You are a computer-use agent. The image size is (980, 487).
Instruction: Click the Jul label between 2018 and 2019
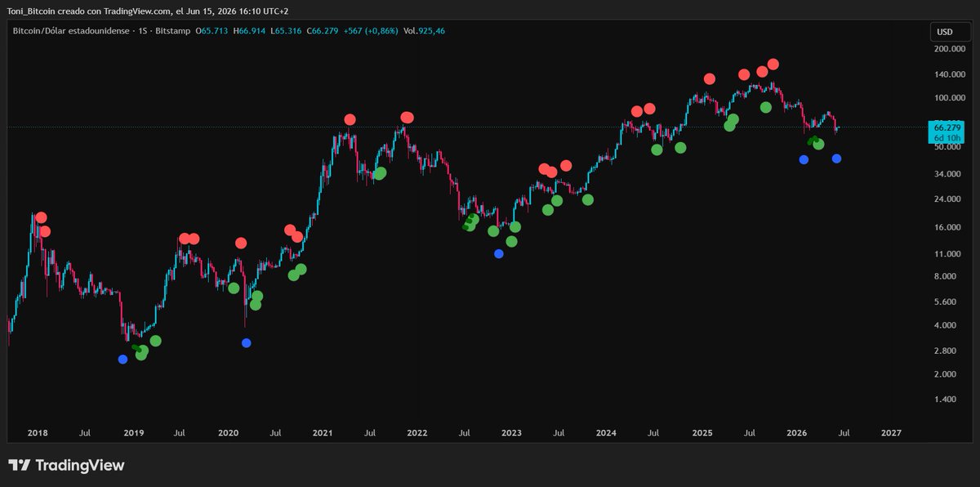point(86,433)
